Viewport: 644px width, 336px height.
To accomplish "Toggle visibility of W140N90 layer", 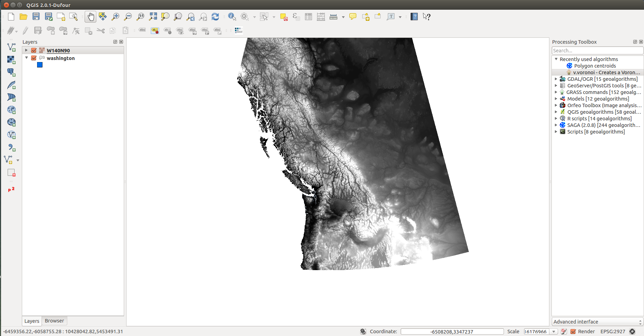I will 34,50.
